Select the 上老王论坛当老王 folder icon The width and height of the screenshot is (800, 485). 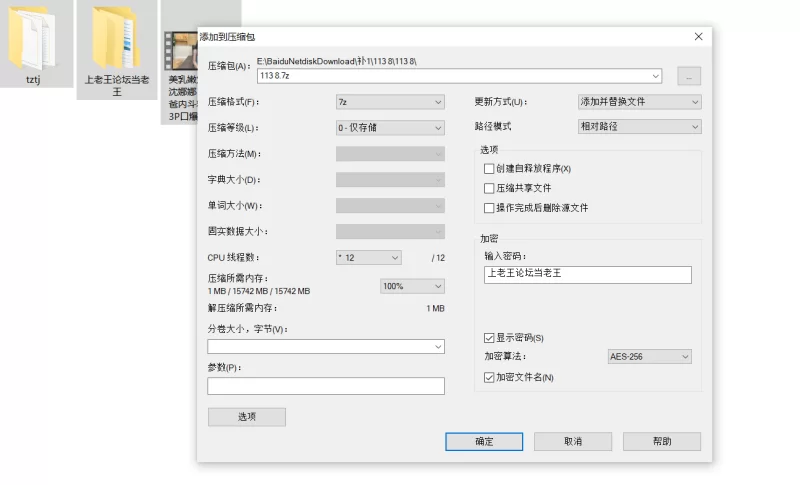[x=116, y=37]
